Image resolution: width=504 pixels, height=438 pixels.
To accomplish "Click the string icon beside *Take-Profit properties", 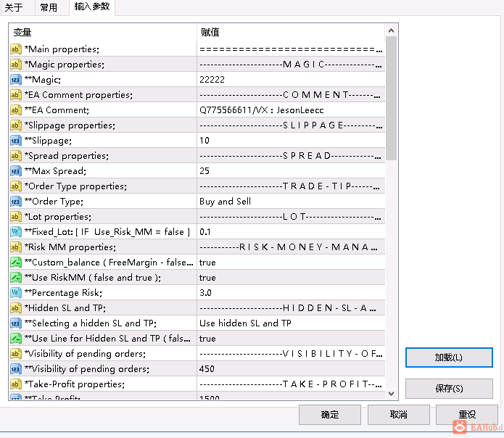I will 15,384.
